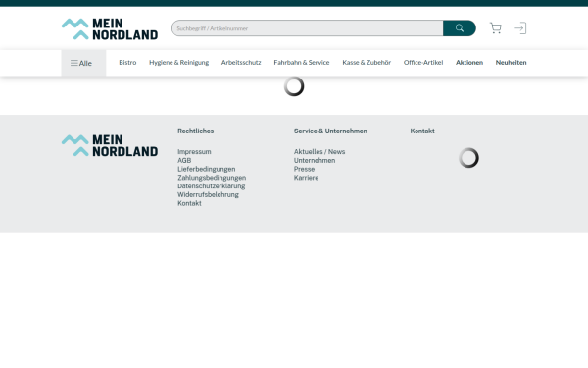
Task: Open Widerrufsbelehrung link
Action: pos(208,195)
